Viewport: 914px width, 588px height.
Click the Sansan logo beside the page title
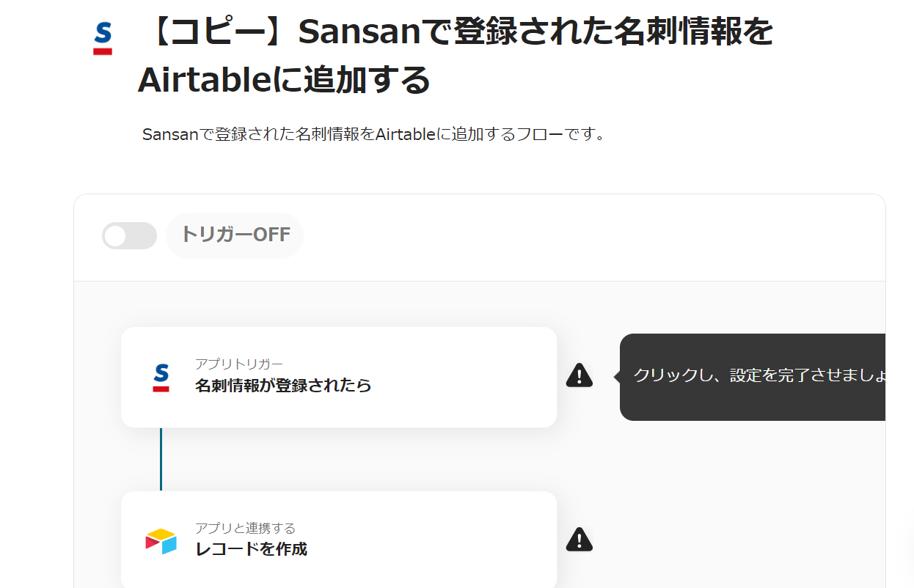click(103, 38)
